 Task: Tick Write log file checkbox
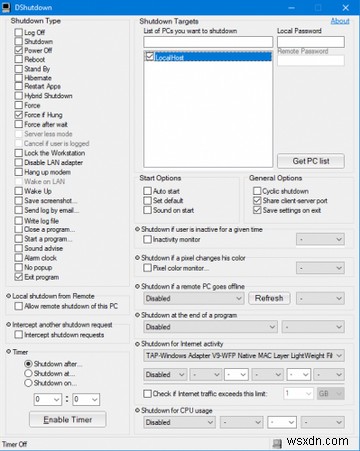(19, 221)
